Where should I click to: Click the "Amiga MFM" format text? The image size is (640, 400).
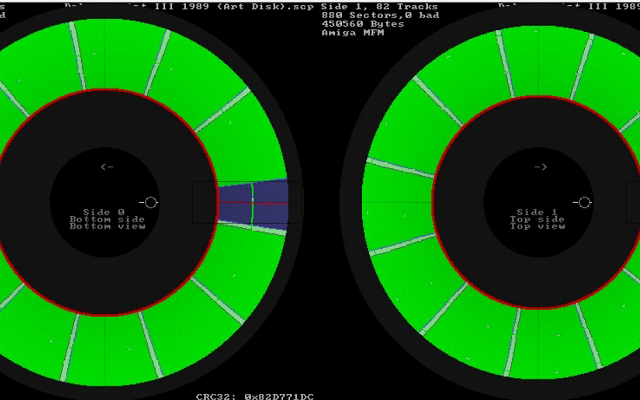353,32
